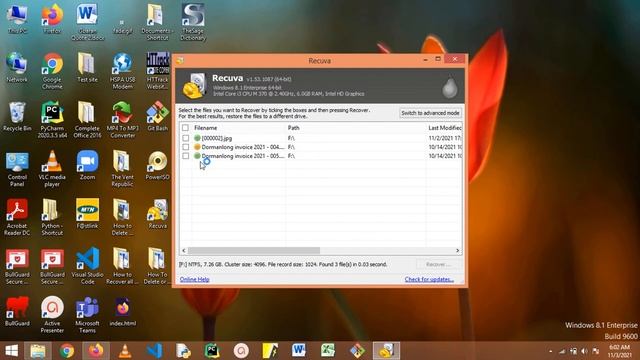
Task: Click the Piriform pear logo in header
Action: (449, 87)
